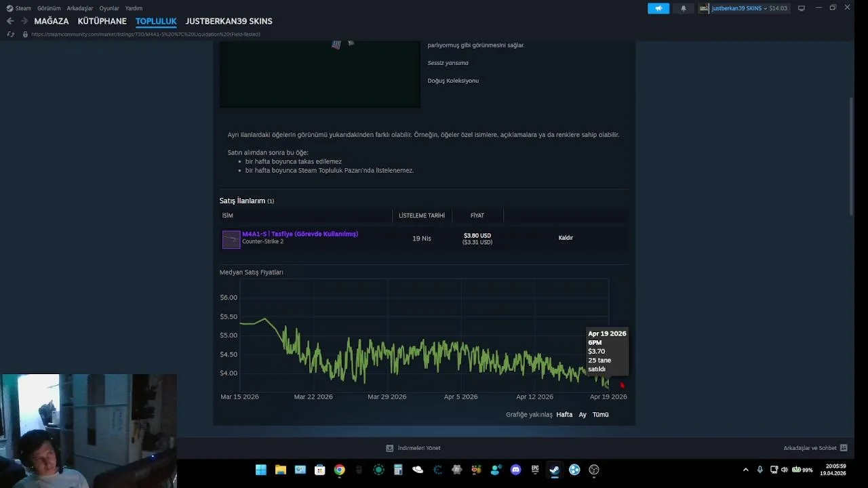Click the Doğuş Koleksiyonu text
This screenshot has width=868, height=488.
tap(453, 81)
